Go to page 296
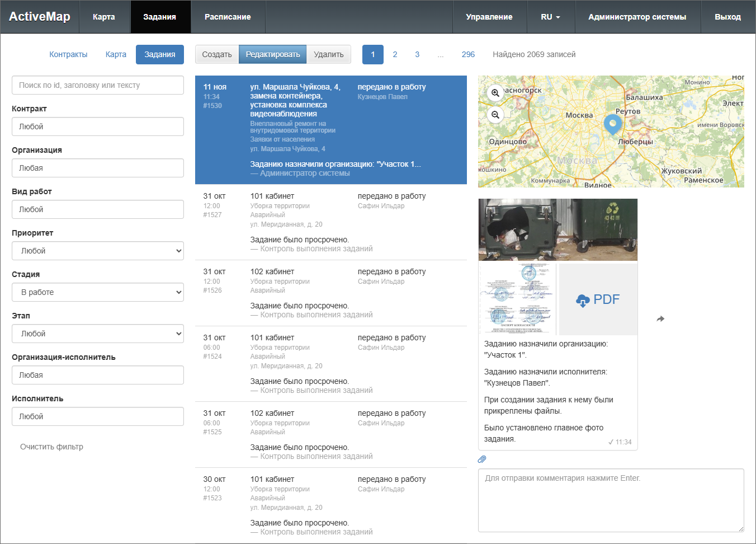 click(x=468, y=54)
